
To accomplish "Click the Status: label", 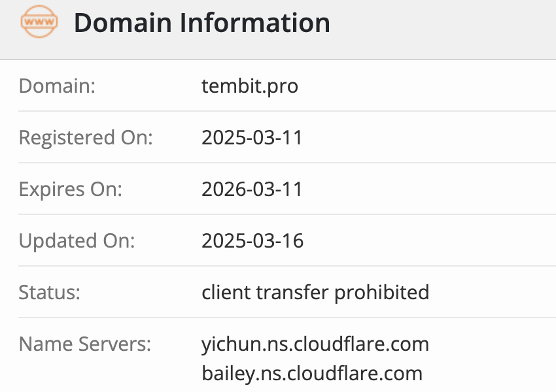I will tap(50, 293).
